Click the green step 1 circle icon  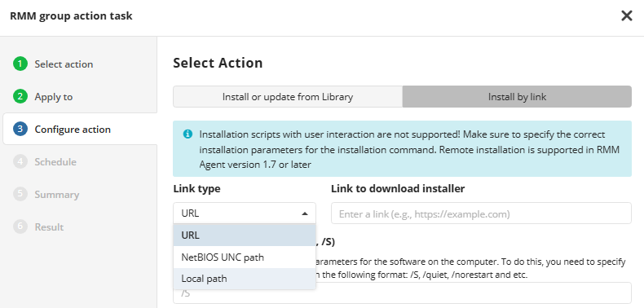[20, 64]
